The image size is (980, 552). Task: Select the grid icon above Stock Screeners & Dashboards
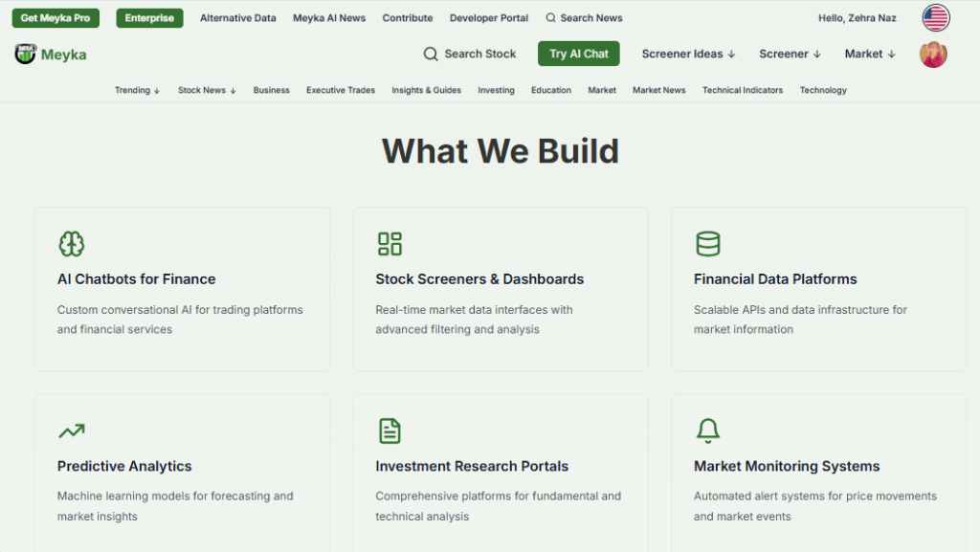(x=390, y=243)
